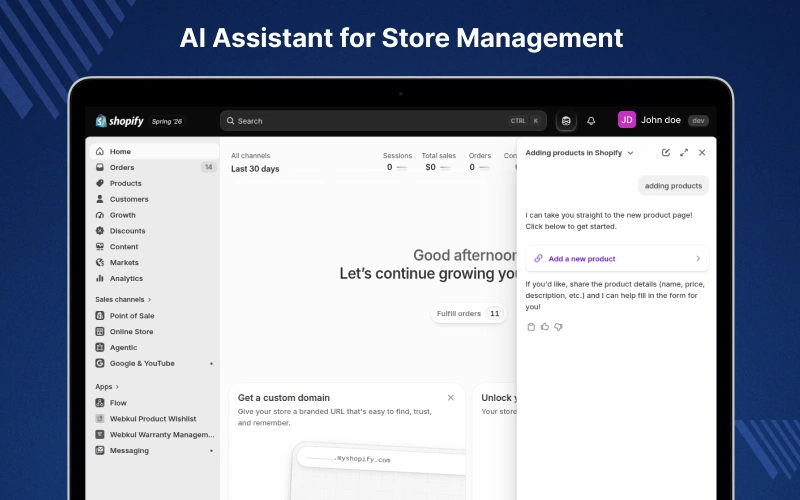Click the Total sales metric
The image size is (800, 500).
pyautogui.click(x=438, y=162)
